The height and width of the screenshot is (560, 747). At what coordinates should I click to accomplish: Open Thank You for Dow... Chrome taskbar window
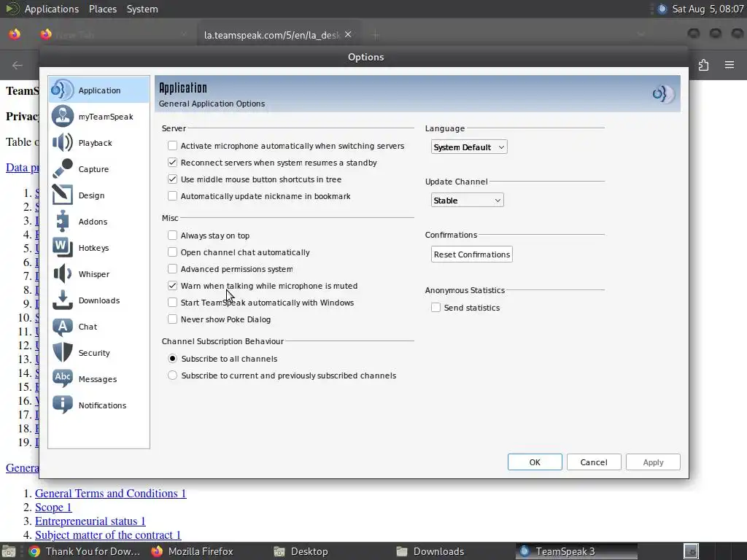85,551
